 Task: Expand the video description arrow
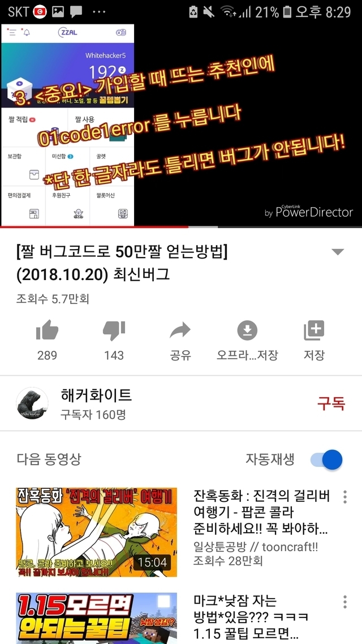coord(337,252)
